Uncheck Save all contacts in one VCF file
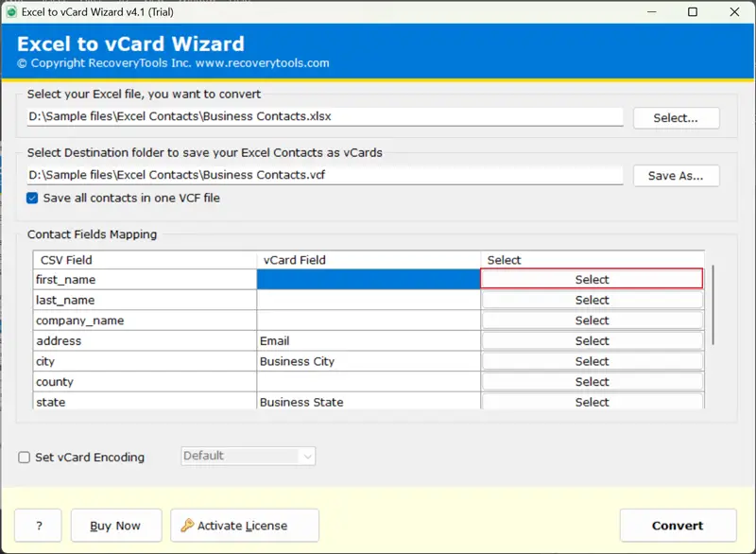Image resolution: width=756 pixels, height=554 pixels. pos(33,199)
